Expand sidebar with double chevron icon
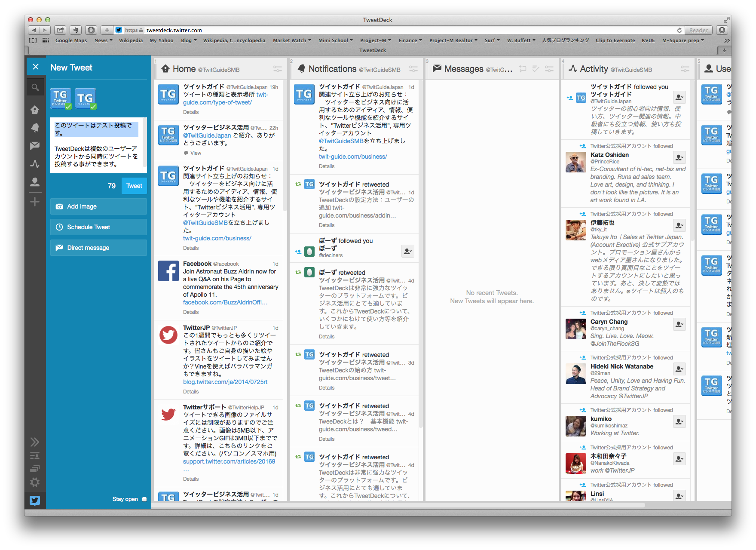The image size is (756, 550). point(35,442)
